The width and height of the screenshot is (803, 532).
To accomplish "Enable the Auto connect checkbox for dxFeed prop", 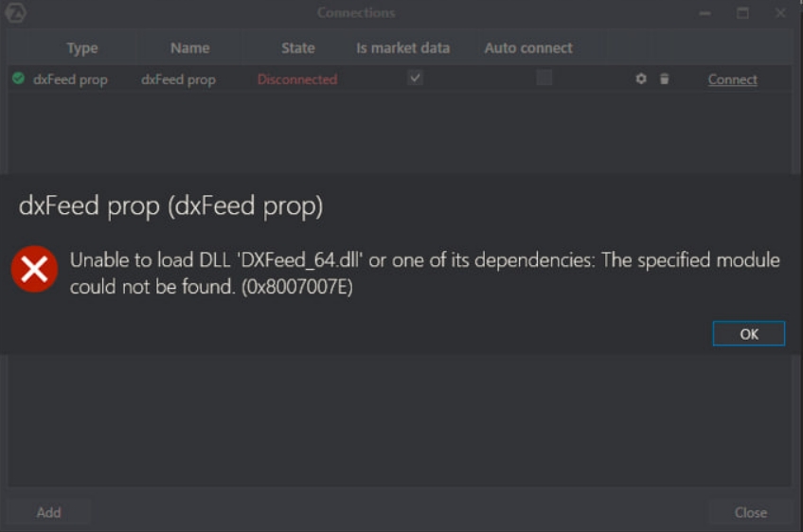I will [x=544, y=79].
